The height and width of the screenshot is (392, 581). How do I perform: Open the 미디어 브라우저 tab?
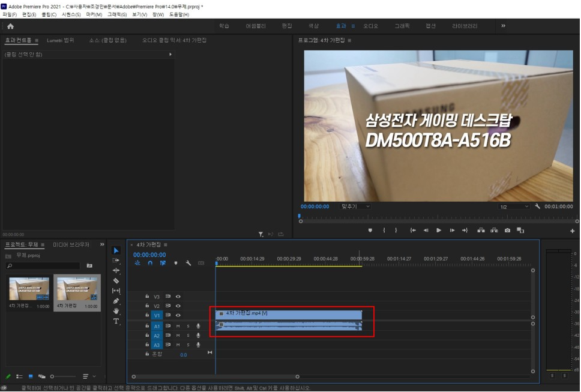coord(71,245)
